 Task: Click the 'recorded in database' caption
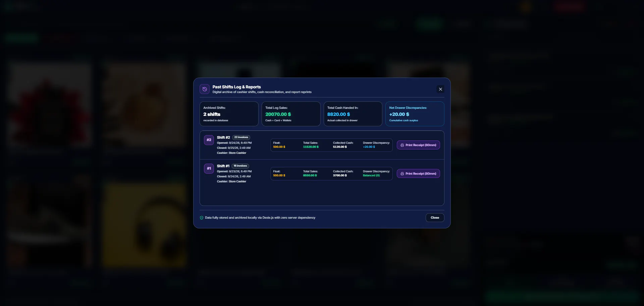click(216, 121)
